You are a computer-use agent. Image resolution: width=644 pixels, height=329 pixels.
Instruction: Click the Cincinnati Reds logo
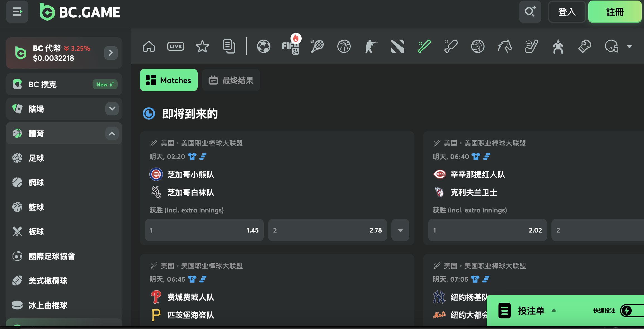point(440,174)
